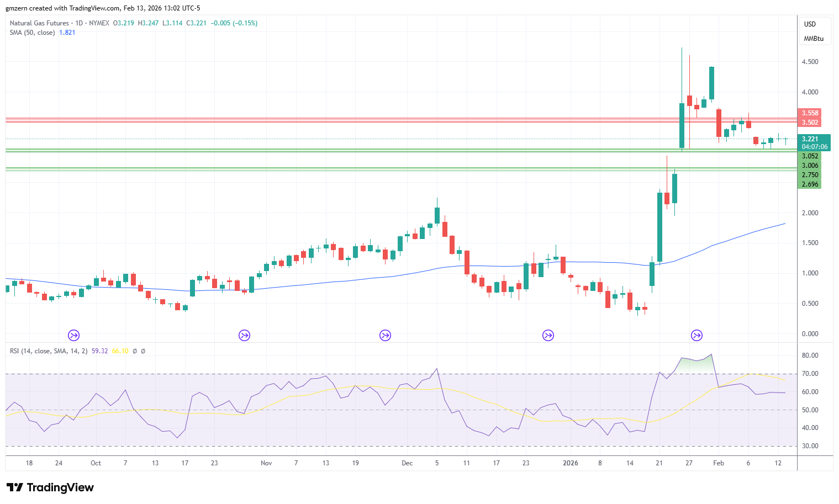Click the 80.00 RSI axis value

810,356
